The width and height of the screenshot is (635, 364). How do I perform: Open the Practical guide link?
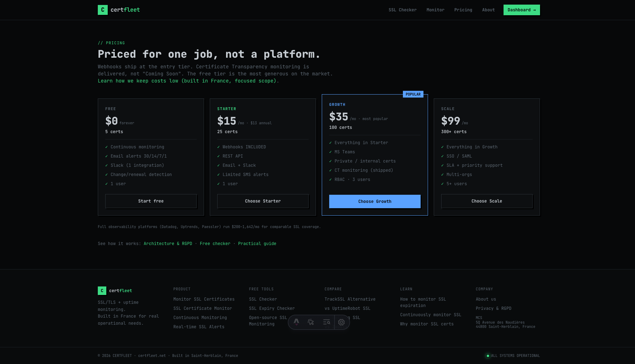[257, 244]
